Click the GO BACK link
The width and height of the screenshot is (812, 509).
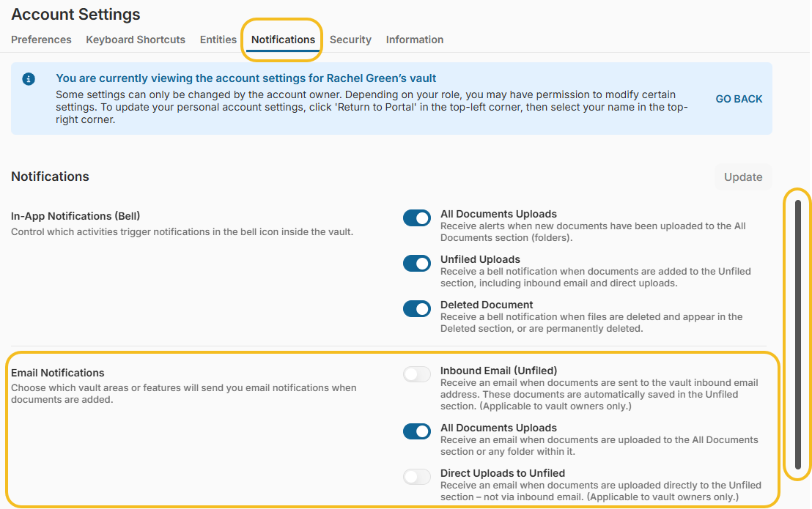tap(739, 99)
